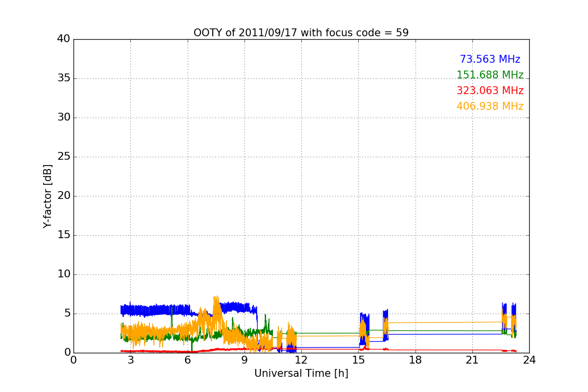Click the x-axis tick label 3

pyautogui.click(x=130, y=360)
